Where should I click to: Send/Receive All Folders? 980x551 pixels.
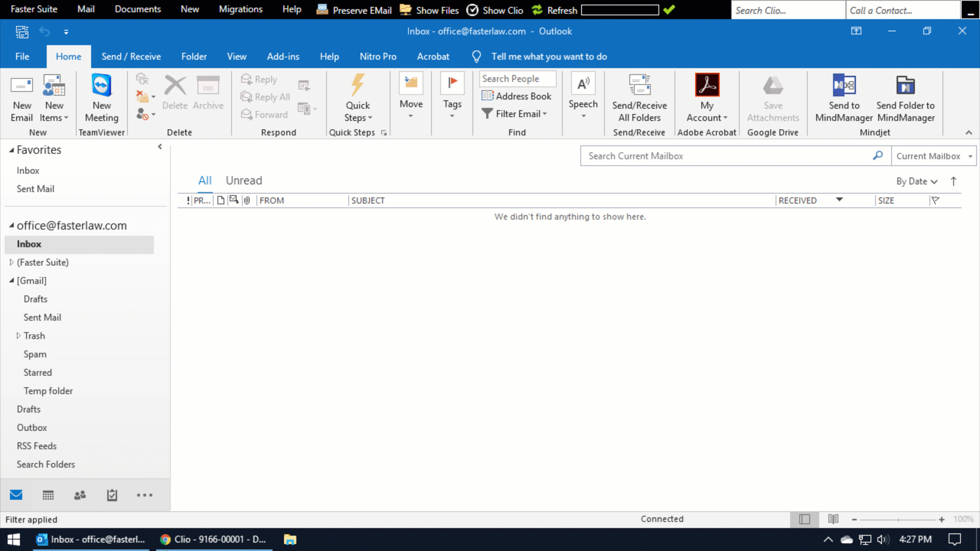[640, 99]
